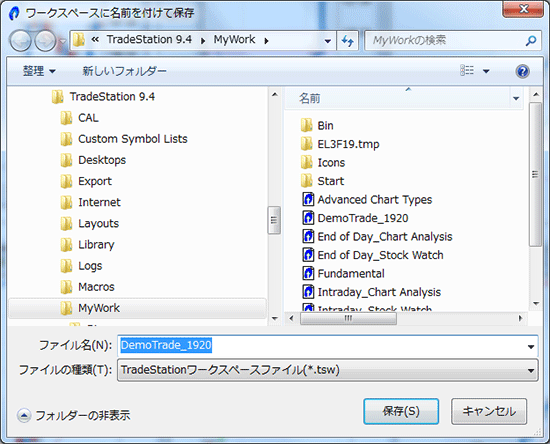Click the CAL folder icon in tree
The image size is (550, 444).
tap(66, 118)
